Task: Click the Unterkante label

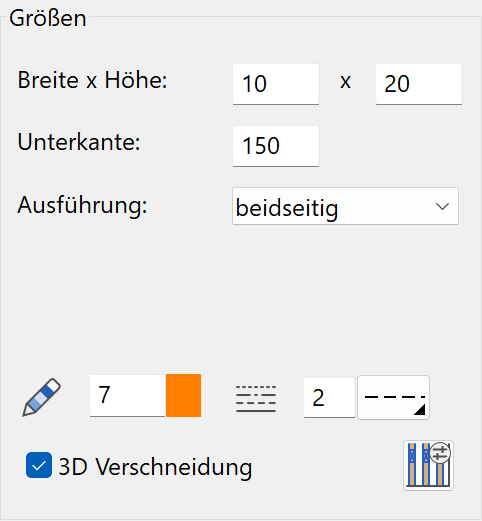Action: coord(79,142)
